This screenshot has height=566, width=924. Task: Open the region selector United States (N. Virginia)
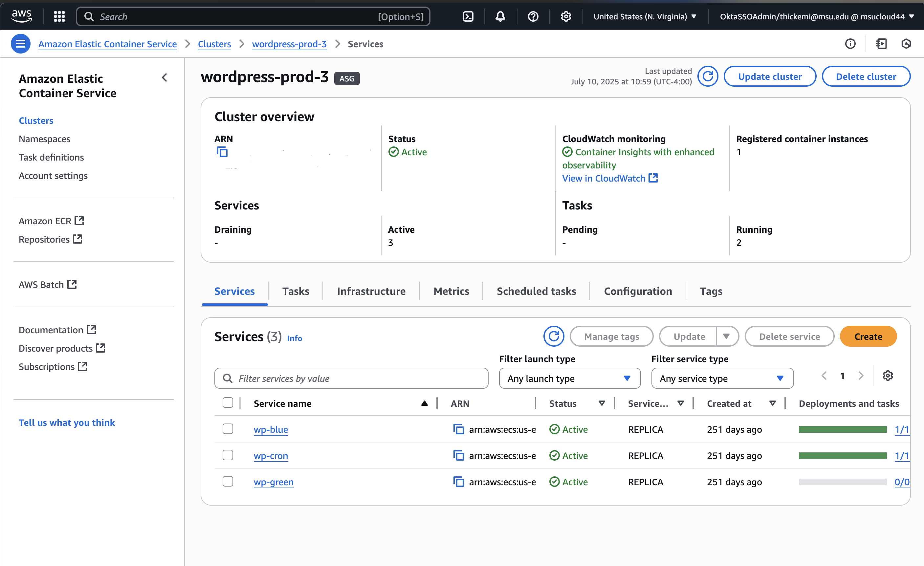(x=645, y=16)
